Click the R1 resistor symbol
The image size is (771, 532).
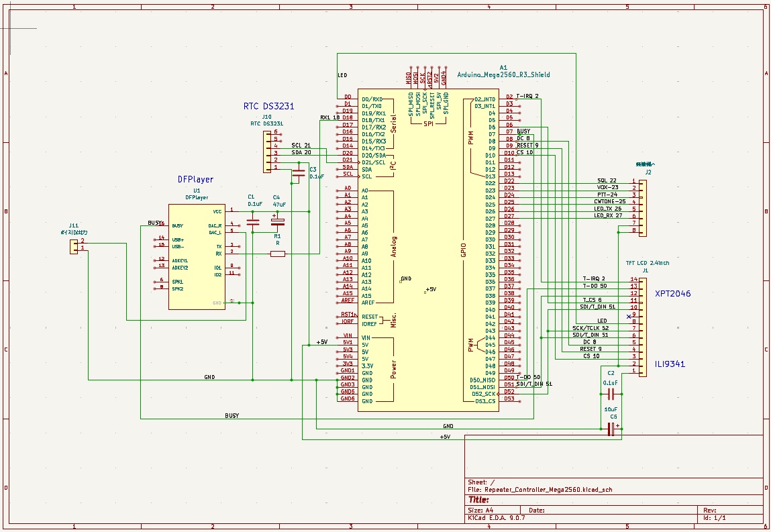point(276,254)
